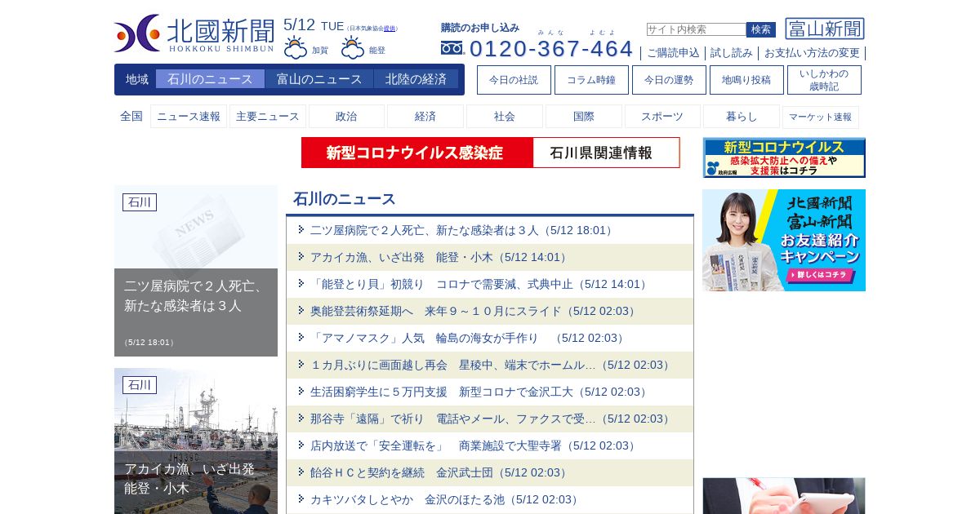
Task: Click the Noto weather icon
Action: point(353,48)
